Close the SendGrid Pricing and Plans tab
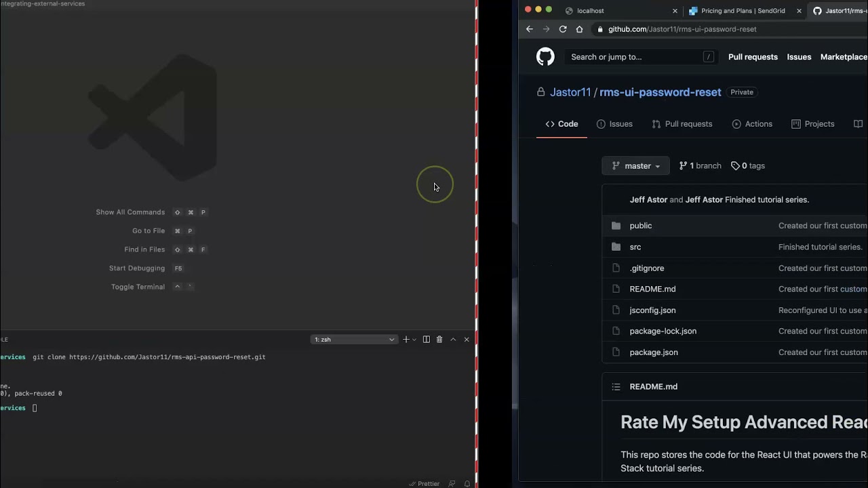The image size is (868, 488). [799, 11]
